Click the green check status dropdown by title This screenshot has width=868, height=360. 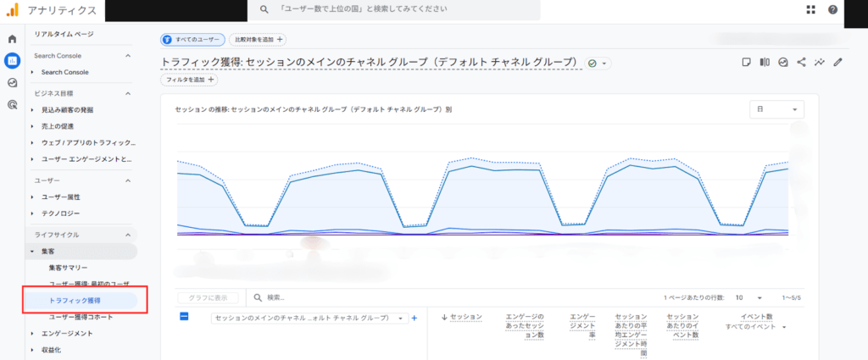[598, 64]
